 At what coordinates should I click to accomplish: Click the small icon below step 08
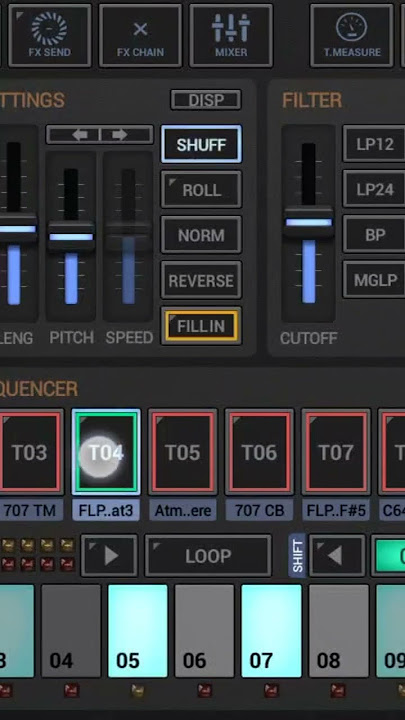pyautogui.click(x=338, y=690)
